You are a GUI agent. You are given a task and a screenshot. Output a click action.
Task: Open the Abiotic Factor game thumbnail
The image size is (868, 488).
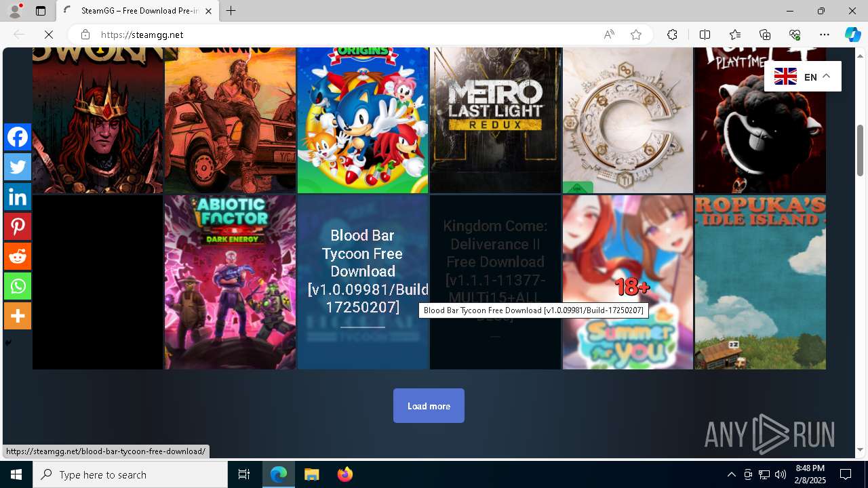click(230, 282)
